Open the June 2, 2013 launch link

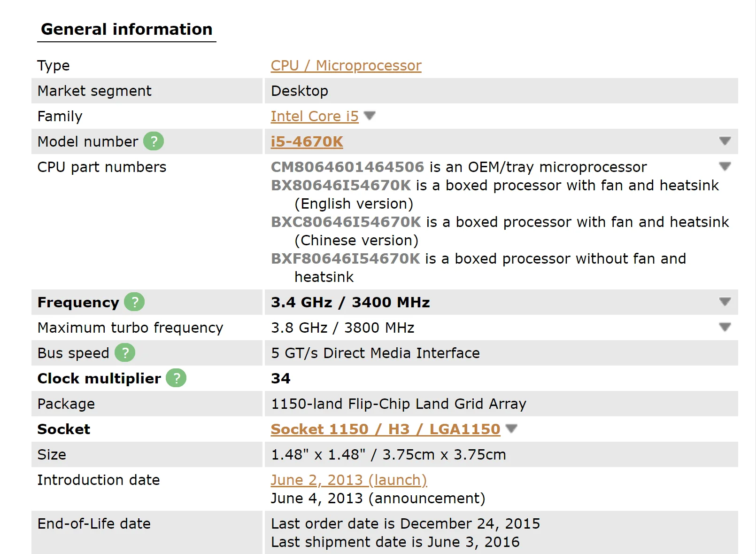[x=348, y=480]
